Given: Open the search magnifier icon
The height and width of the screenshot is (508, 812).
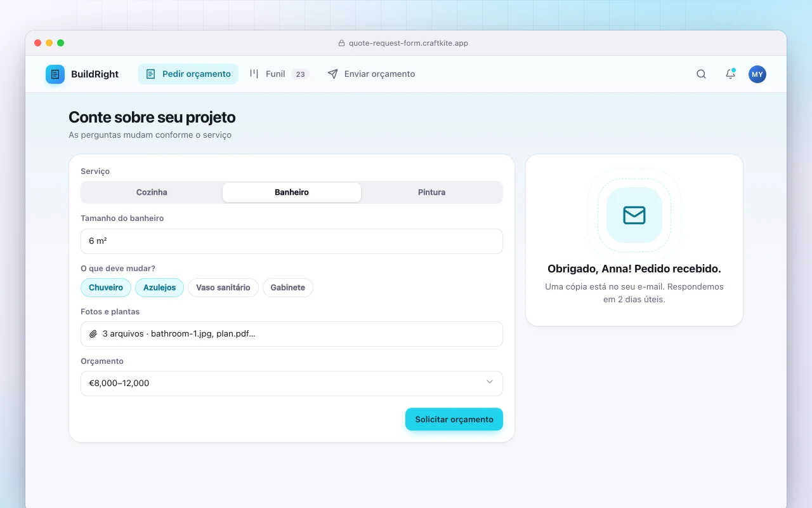Looking at the screenshot, I should point(701,74).
